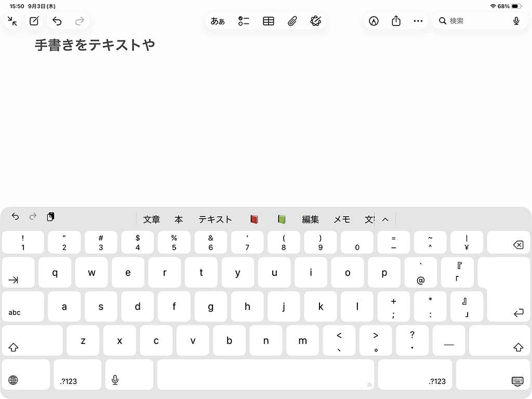Viewport: 532px width, 399px height.
Task: Select the markup pen tool icon
Action: pyautogui.click(x=374, y=21)
